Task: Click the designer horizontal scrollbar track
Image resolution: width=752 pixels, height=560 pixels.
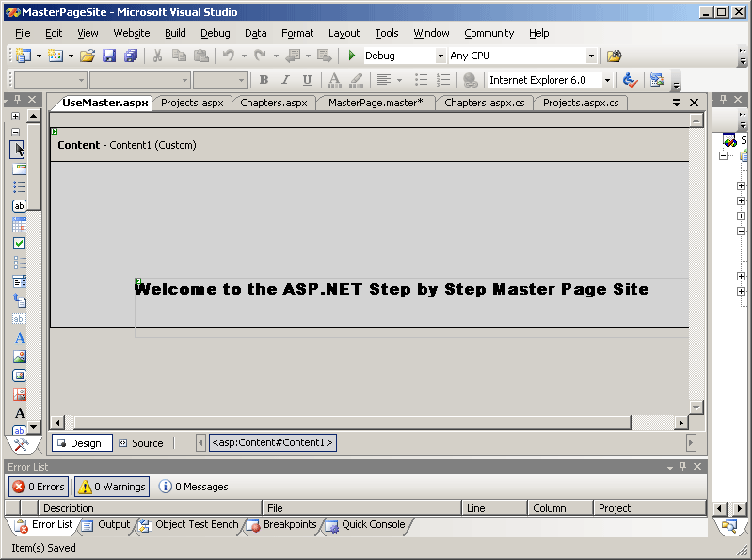Action: [376, 424]
